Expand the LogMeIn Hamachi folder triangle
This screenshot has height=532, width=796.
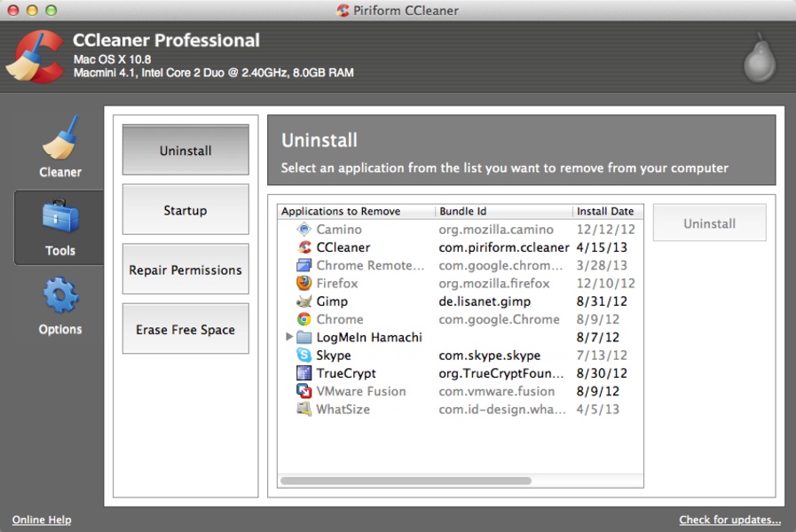tap(289, 337)
